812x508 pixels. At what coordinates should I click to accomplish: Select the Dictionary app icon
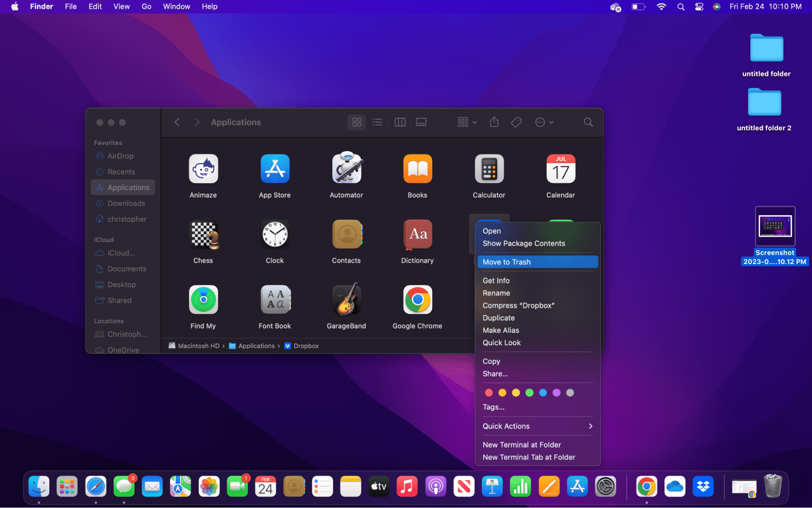pyautogui.click(x=418, y=234)
